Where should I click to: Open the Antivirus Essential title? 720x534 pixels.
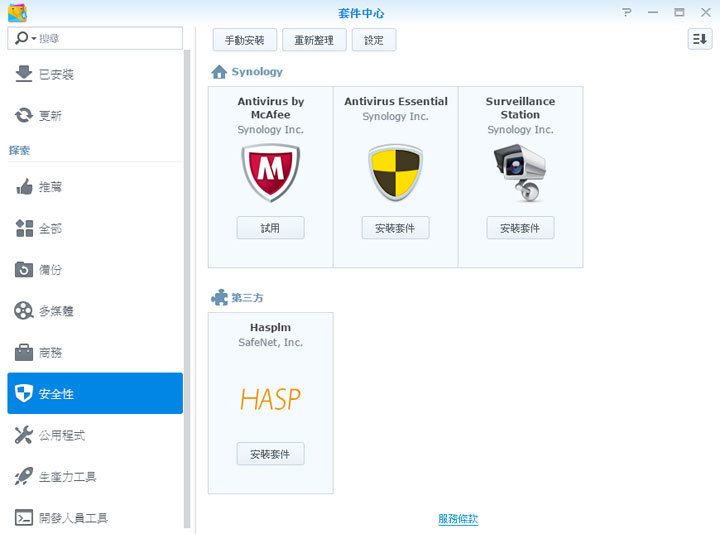(x=396, y=101)
